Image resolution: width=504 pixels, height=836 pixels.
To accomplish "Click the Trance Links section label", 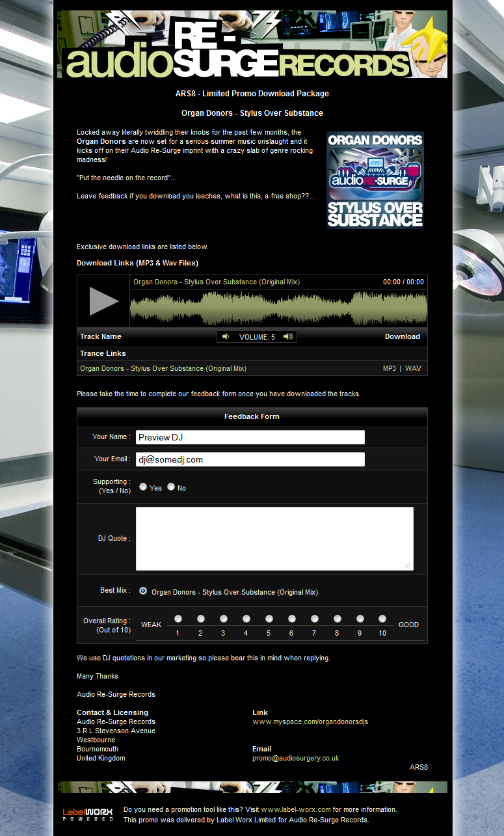I will 103,353.
